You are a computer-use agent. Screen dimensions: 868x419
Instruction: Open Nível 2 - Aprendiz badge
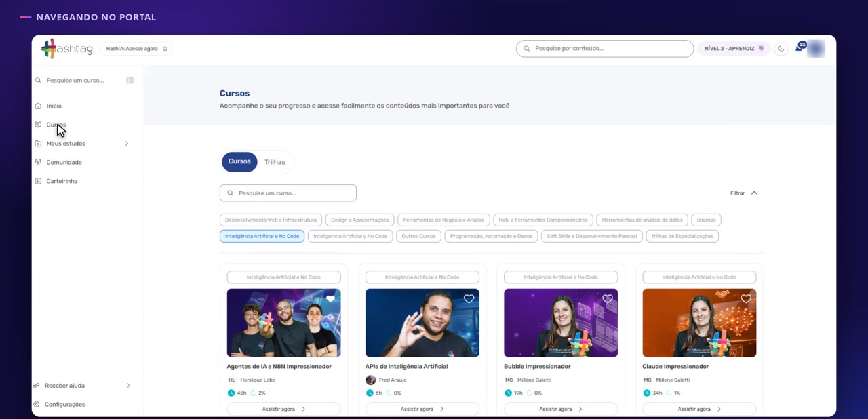[734, 49]
